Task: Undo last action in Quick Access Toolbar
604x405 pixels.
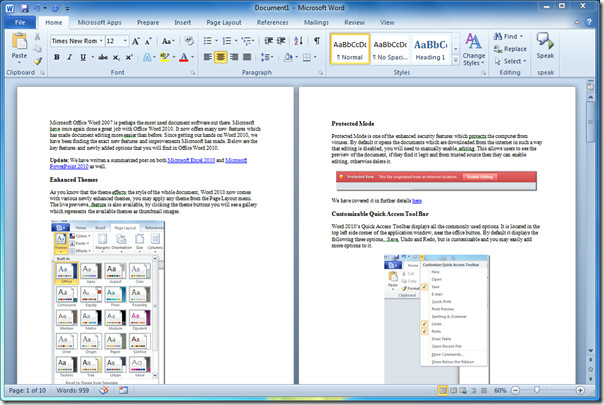Action: pos(37,8)
